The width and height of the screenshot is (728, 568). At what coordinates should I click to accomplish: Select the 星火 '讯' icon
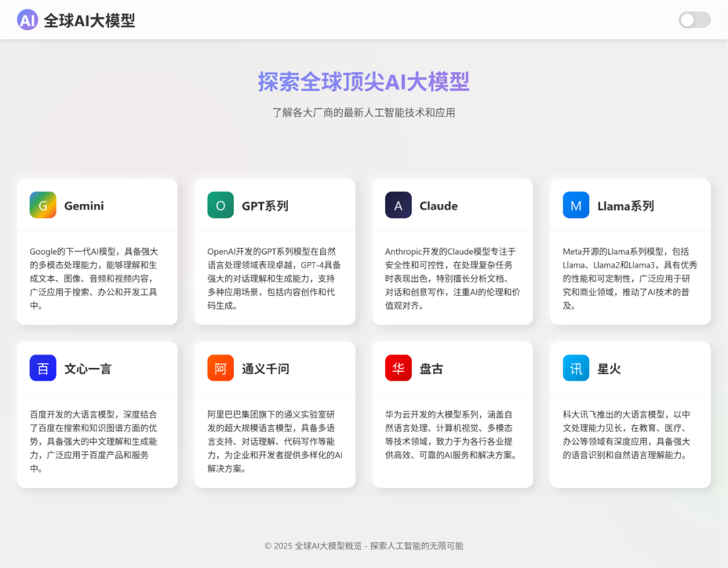click(x=576, y=368)
